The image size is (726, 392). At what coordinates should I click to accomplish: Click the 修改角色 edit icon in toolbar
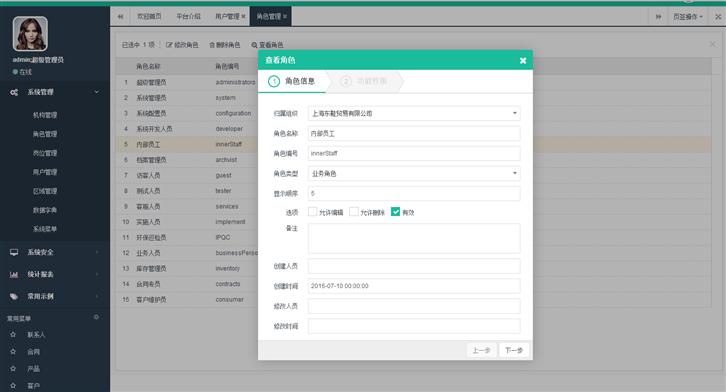pyautogui.click(x=169, y=45)
